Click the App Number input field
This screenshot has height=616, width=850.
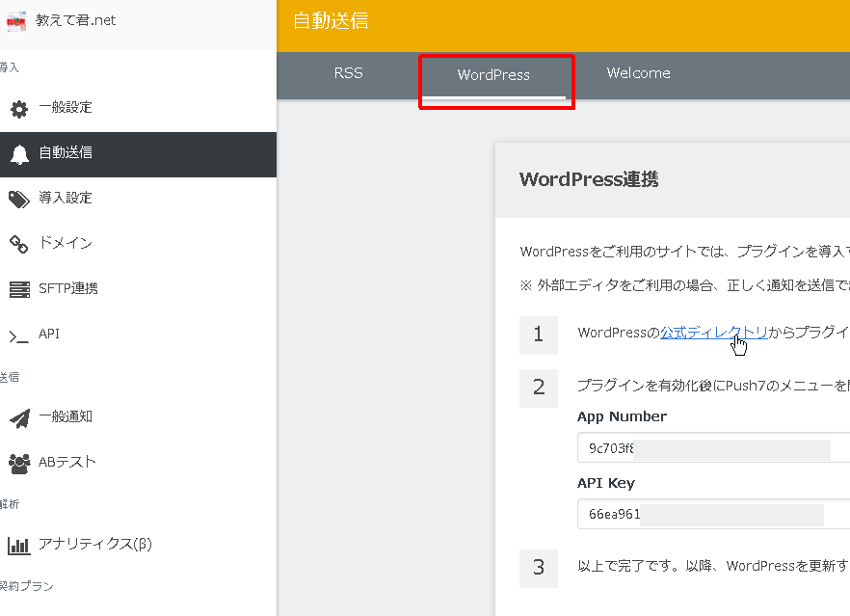click(713, 448)
